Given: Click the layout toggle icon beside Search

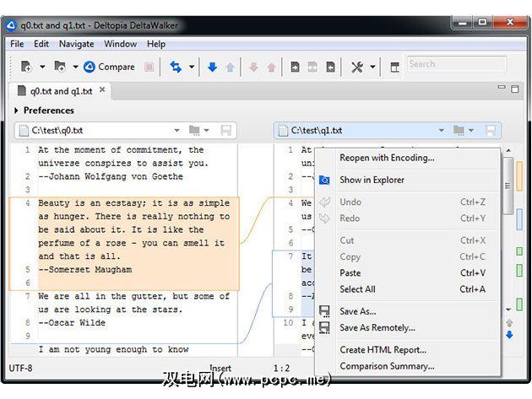Looking at the screenshot, I should pyautogui.click(x=394, y=67).
